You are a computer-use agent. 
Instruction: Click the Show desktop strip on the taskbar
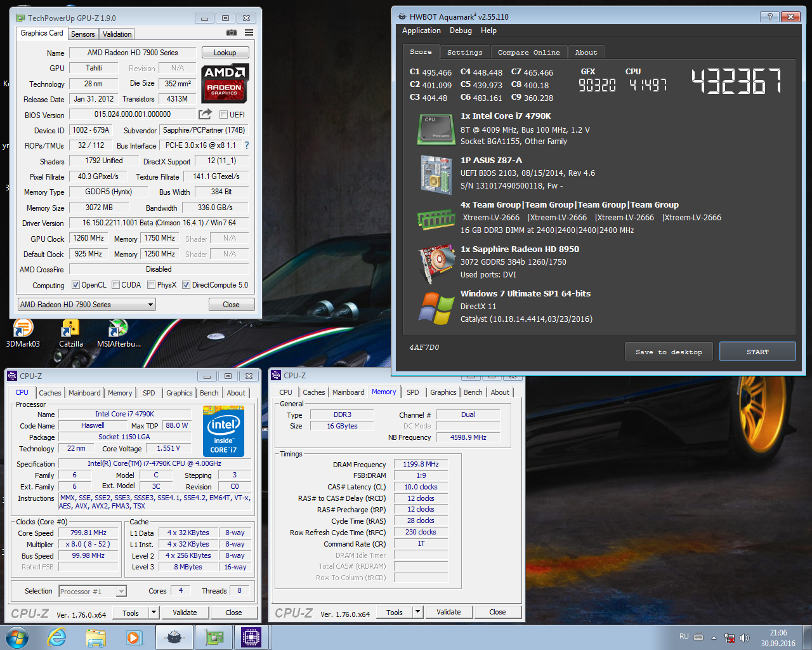(x=807, y=637)
